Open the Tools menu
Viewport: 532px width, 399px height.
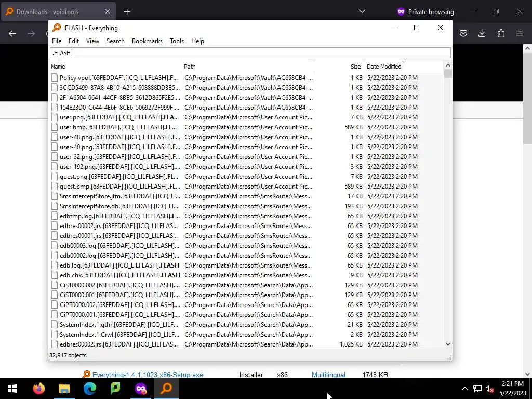pyautogui.click(x=177, y=41)
